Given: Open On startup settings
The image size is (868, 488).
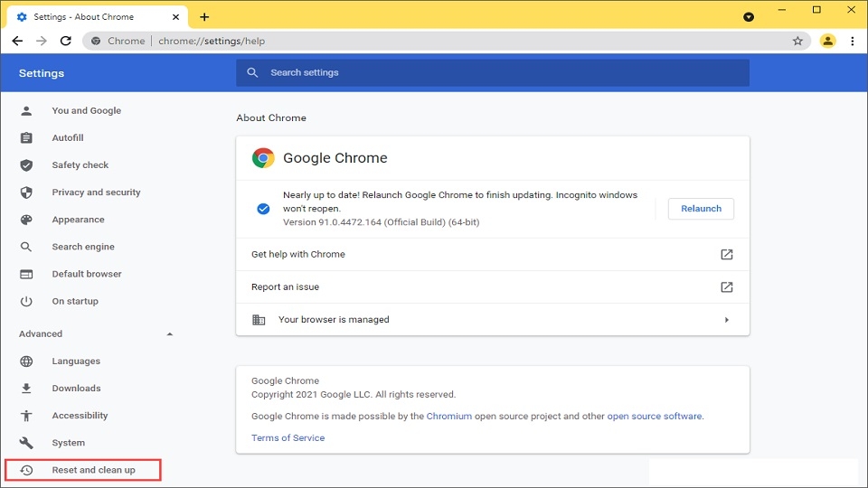Looking at the screenshot, I should coord(75,301).
